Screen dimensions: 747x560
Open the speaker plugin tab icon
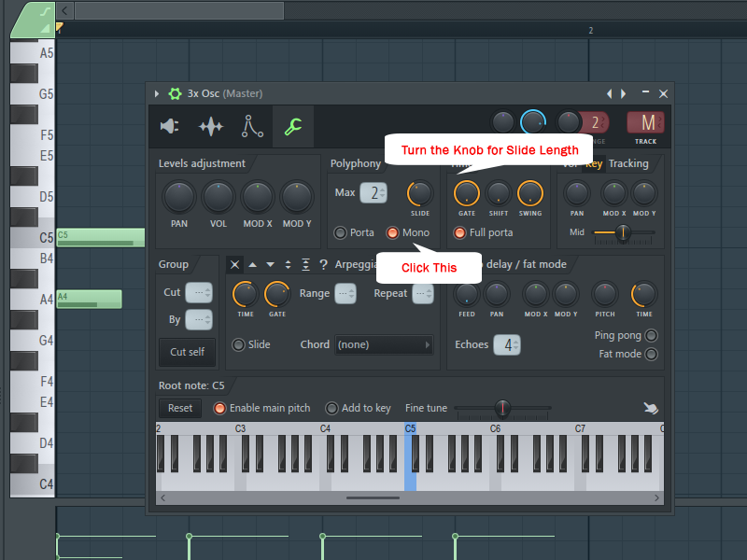click(170, 126)
